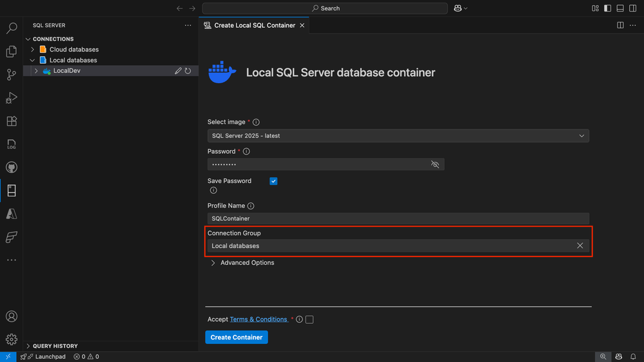Open the Azure view in activity bar
This screenshot has width=644, height=362.
(x=12, y=214)
